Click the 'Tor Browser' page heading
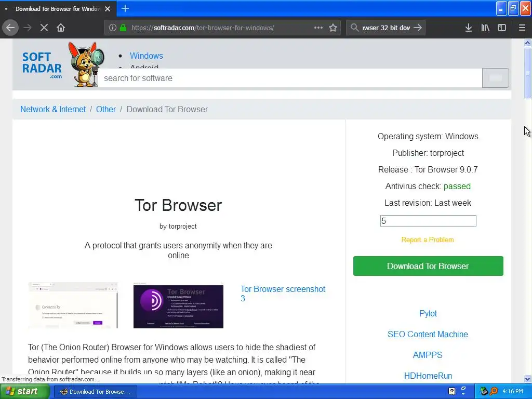 178,205
